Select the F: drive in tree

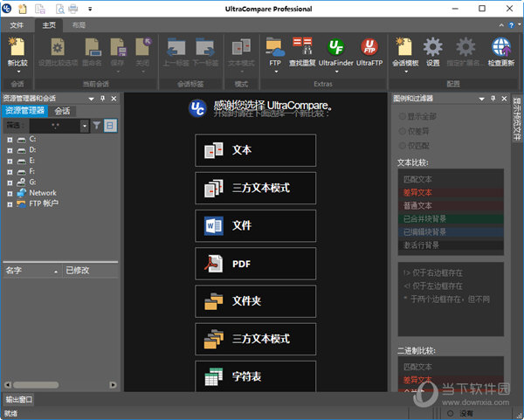31,171
